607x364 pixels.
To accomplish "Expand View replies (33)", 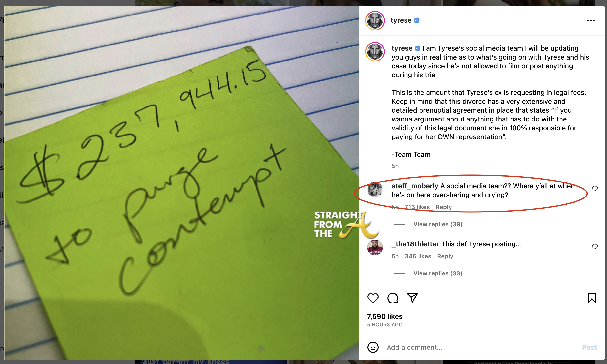I will coord(438,273).
